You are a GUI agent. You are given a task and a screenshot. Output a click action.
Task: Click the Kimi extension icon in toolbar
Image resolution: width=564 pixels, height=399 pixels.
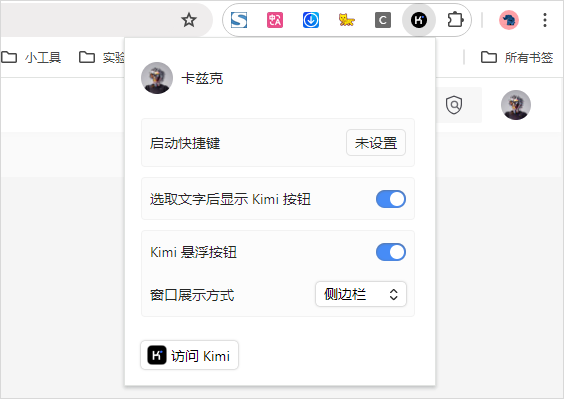(x=419, y=20)
